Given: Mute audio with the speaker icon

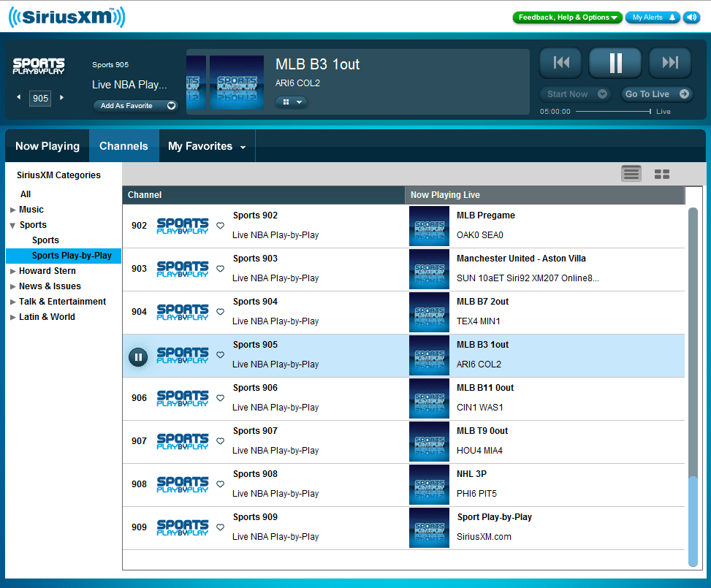Looking at the screenshot, I should (x=691, y=18).
